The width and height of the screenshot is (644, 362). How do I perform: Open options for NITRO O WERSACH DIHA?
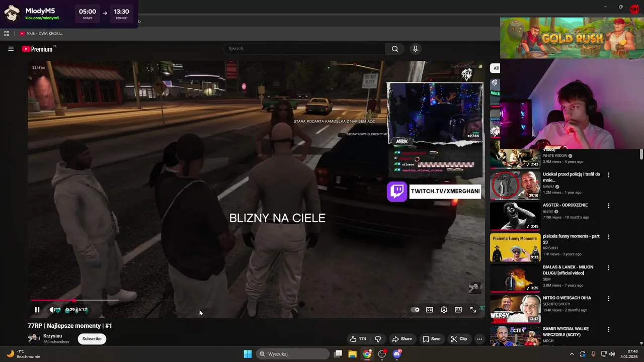coord(609,299)
